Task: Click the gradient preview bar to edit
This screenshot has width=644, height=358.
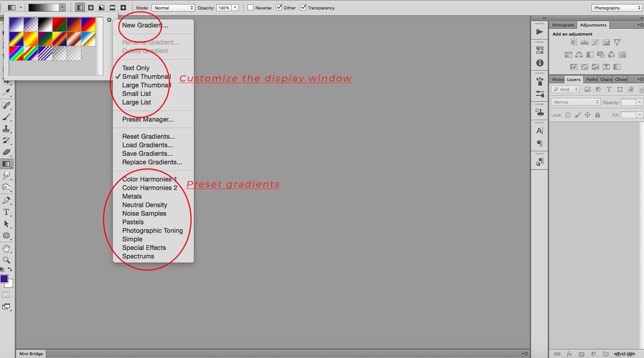Action: tap(43, 8)
